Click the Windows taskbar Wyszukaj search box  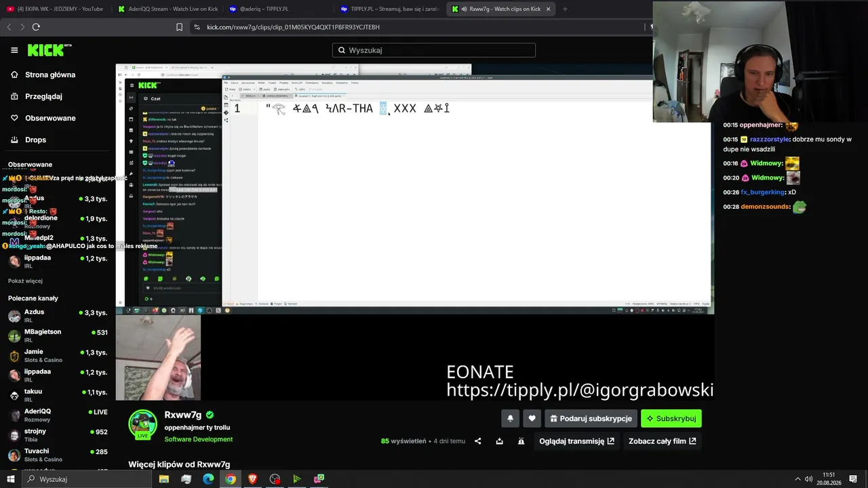pos(87,479)
